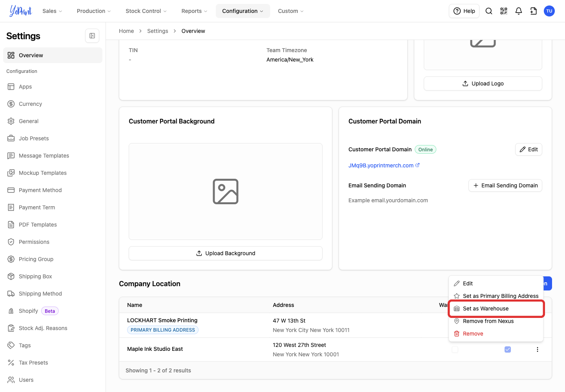This screenshot has width=565, height=392.
Task: Toggle the unchecked warehouse checkbox for Maple Ink Studio East
Action: [455, 349]
